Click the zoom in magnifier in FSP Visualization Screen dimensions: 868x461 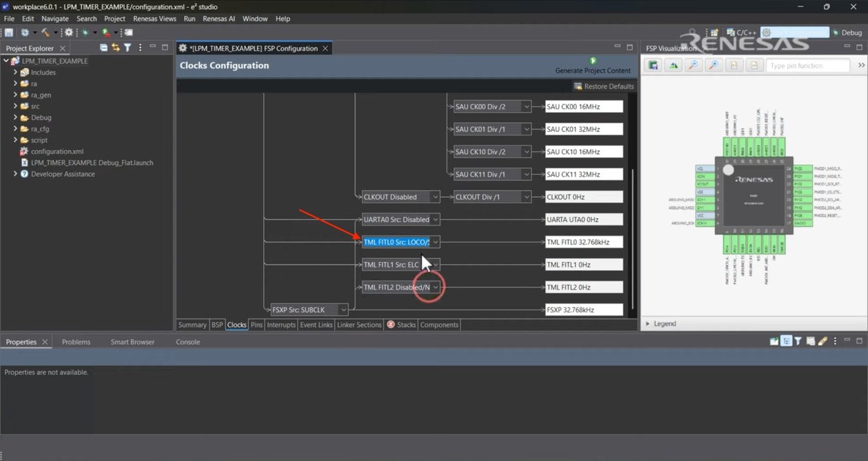[714, 65]
